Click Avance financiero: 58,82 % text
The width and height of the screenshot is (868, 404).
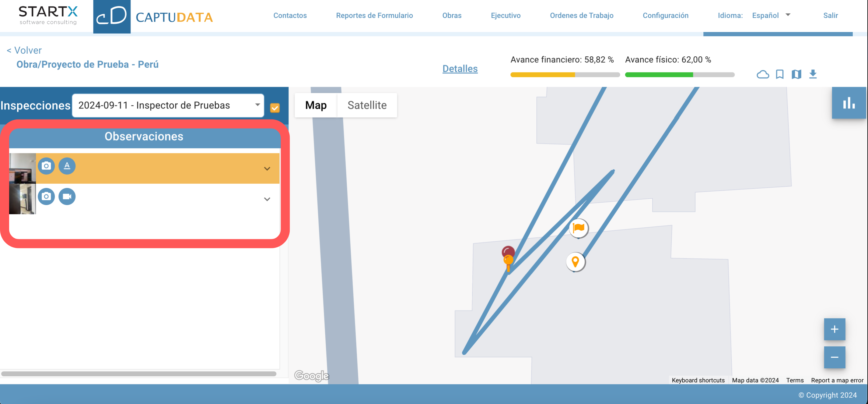pyautogui.click(x=562, y=60)
